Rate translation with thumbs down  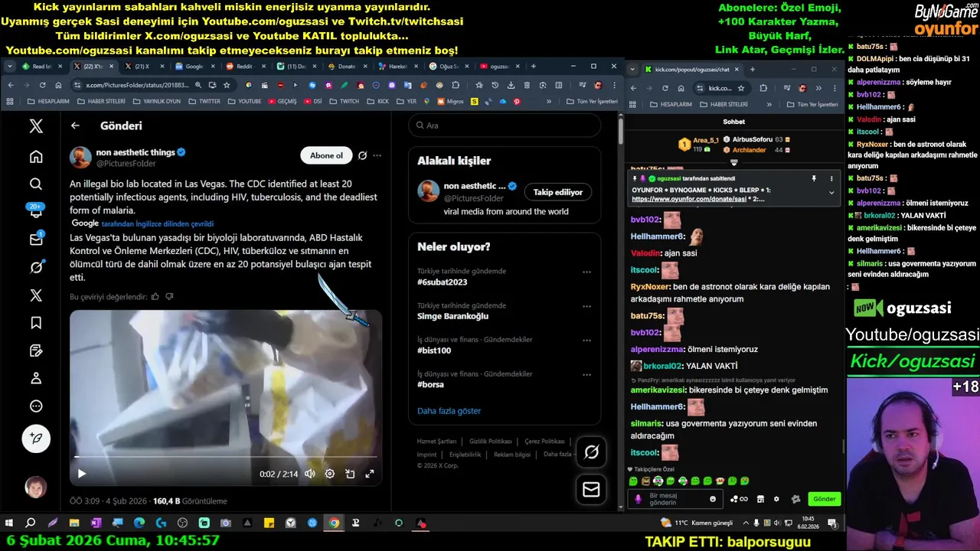click(170, 296)
